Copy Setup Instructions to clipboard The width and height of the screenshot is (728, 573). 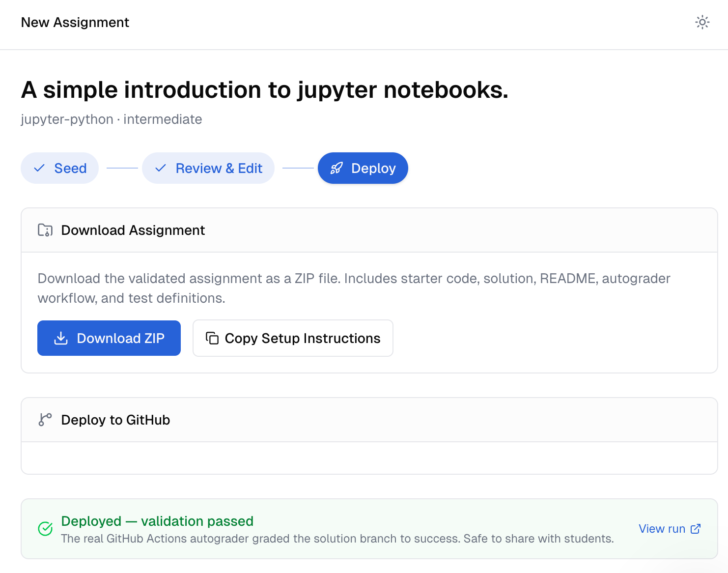click(293, 338)
